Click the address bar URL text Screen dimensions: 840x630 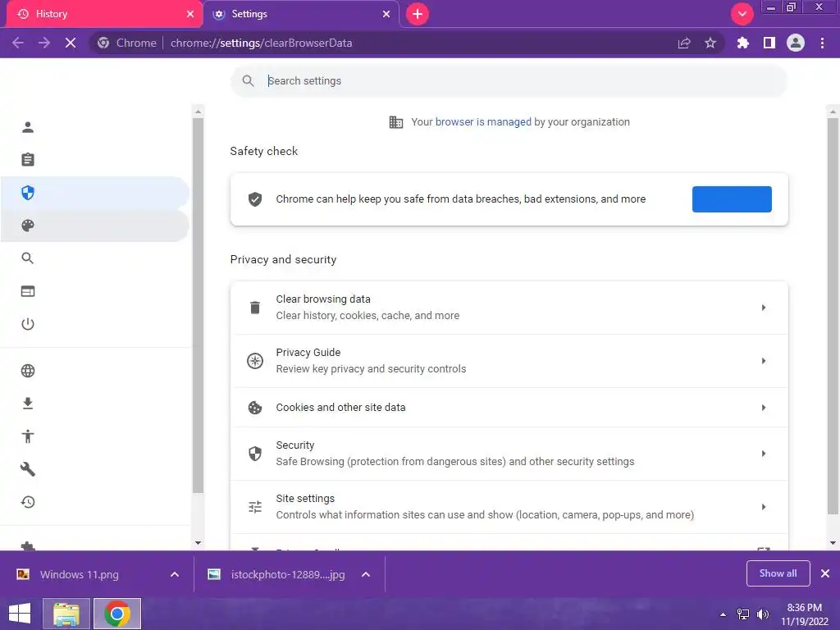pyautogui.click(x=262, y=43)
